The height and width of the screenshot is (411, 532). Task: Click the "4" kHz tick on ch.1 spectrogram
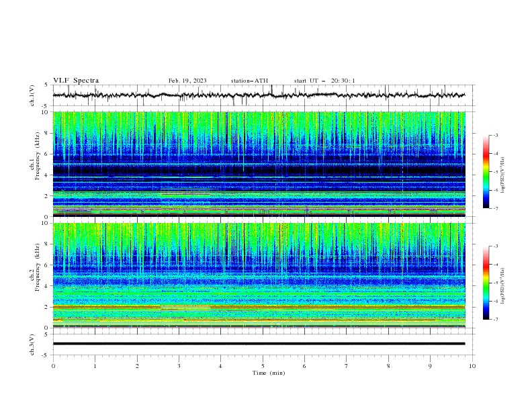(46, 175)
